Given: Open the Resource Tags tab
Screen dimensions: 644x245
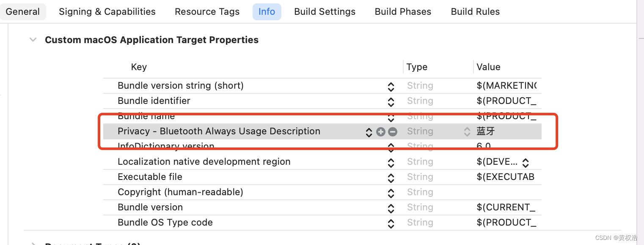Looking at the screenshot, I should (207, 11).
